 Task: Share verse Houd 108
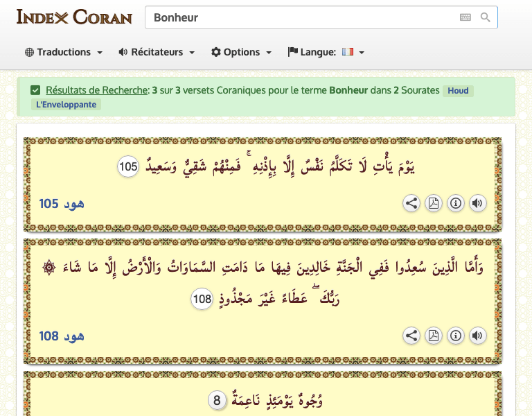pyautogui.click(x=411, y=336)
